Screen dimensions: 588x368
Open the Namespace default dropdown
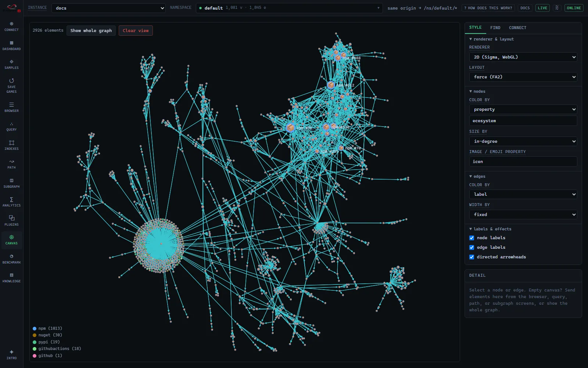coord(289,8)
